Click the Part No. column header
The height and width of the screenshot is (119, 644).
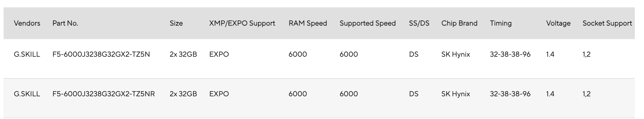[x=65, y=23]
